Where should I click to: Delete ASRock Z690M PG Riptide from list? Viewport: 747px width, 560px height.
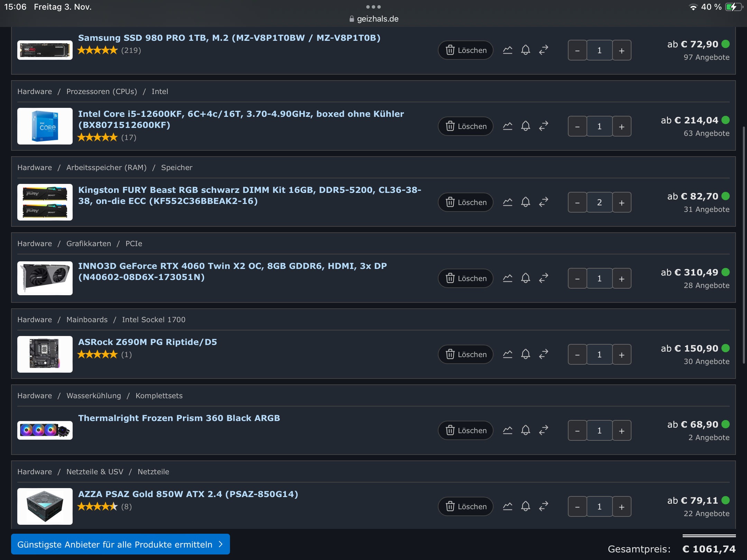(x=465, y=354)
